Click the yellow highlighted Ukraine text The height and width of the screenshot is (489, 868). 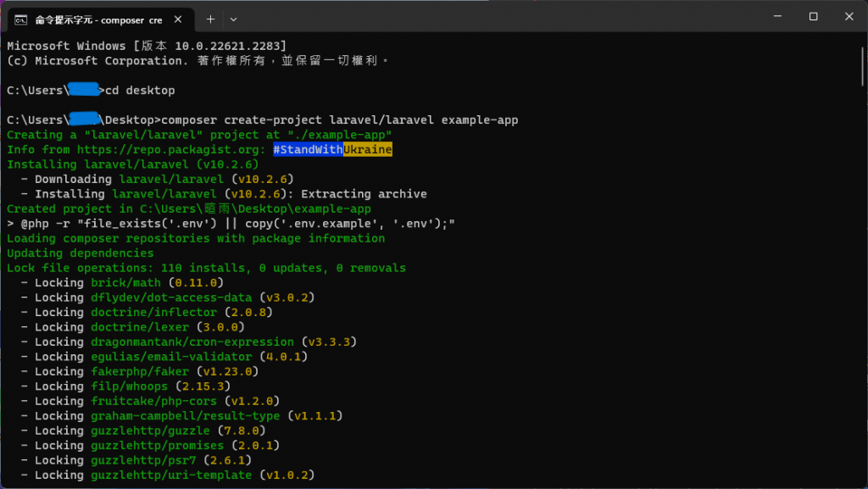pos(368,149)
